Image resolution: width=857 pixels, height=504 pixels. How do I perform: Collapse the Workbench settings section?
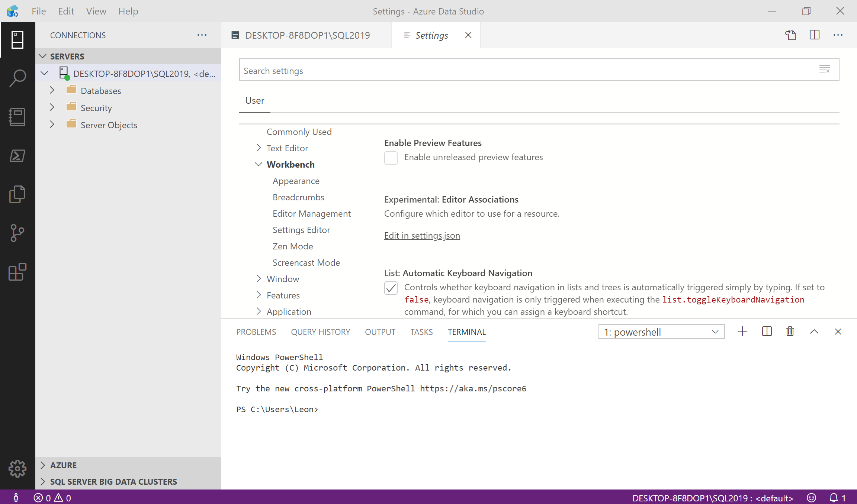259,164
